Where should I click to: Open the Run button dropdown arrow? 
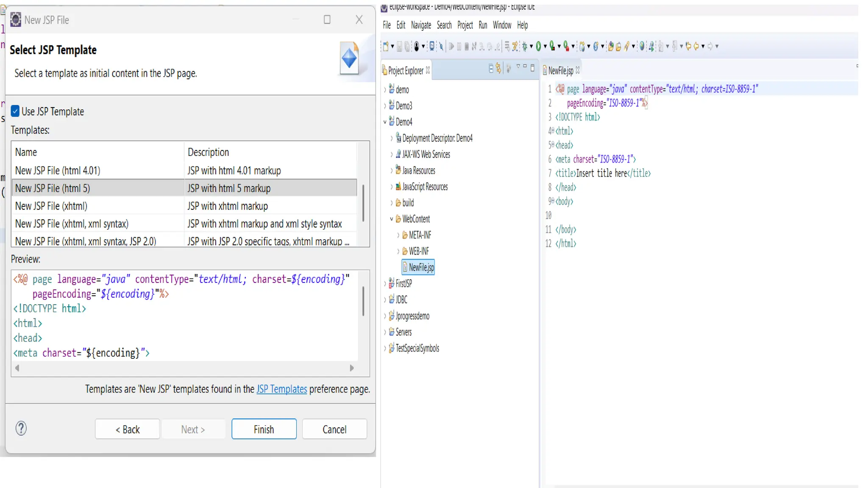(x=545, y=46)
